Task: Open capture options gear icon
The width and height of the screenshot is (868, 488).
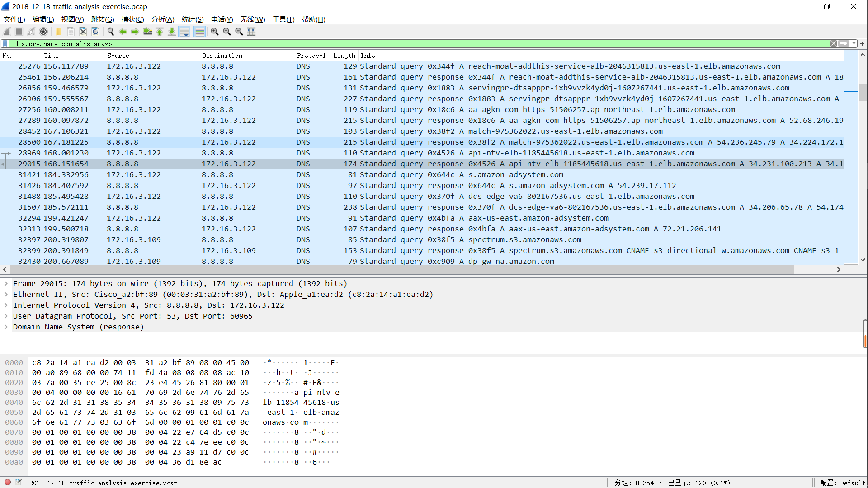Action: (x=43, y=32)
